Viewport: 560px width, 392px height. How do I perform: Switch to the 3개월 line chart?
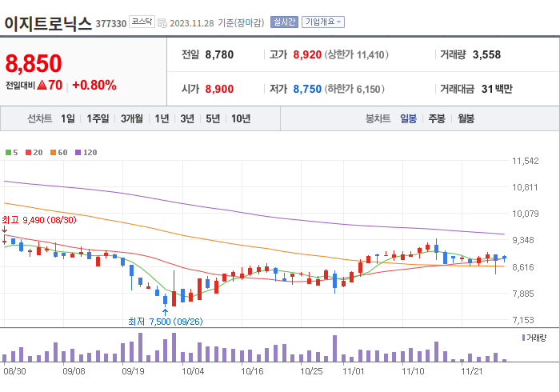(131, 118)
